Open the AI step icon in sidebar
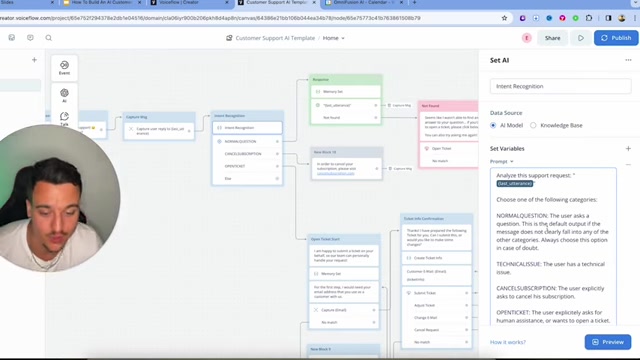 point(64,95)
